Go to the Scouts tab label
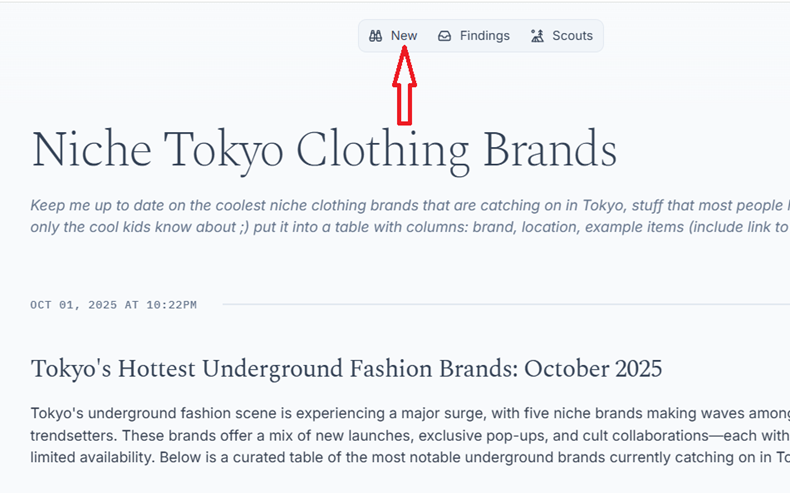 [x=572, y=36]
